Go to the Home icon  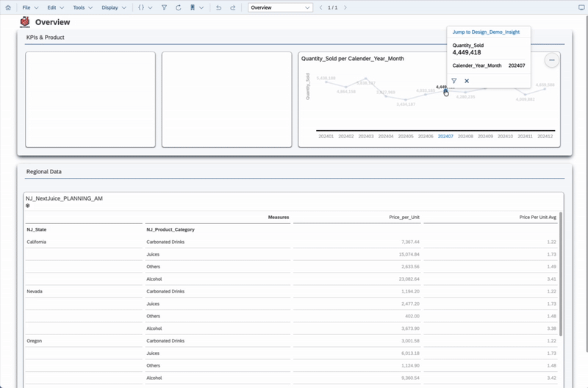(8, 7)
